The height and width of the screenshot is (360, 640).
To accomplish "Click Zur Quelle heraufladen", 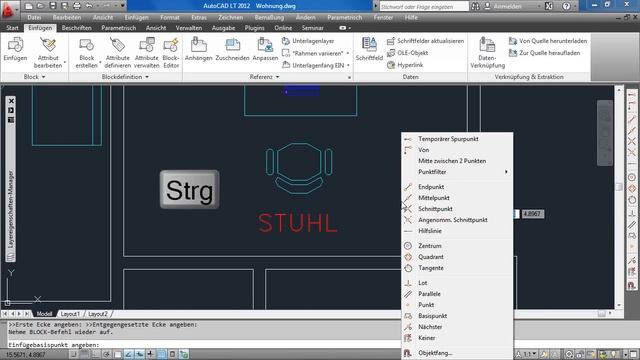I will tap(544, 53).
